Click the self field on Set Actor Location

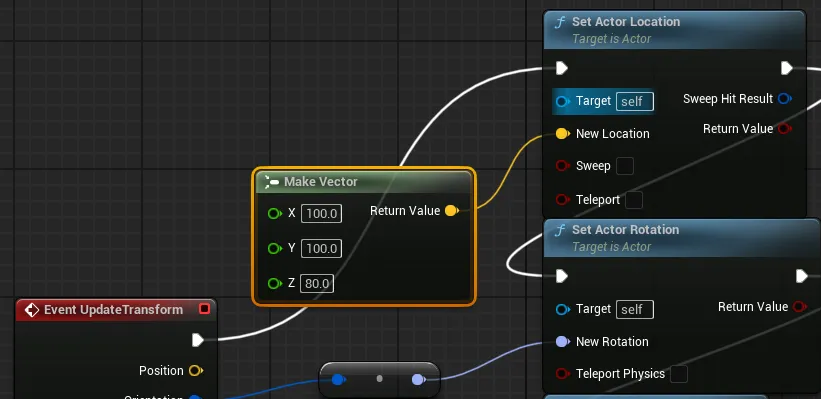pos(635,101)
